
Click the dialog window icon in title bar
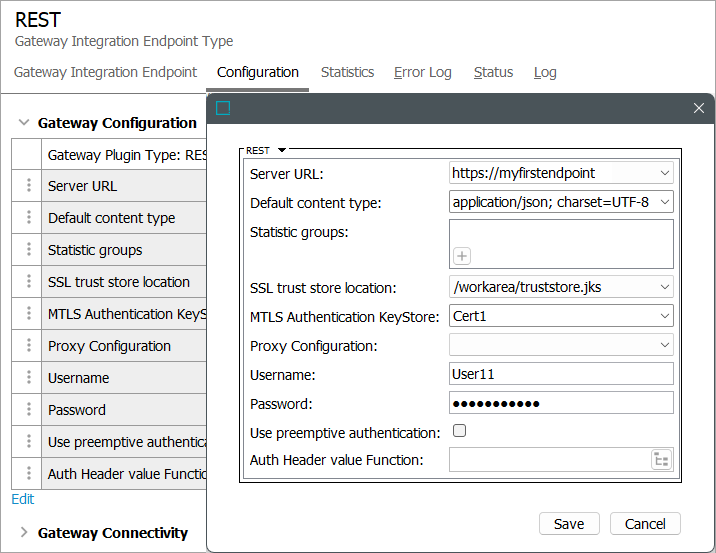click(223, 108)
